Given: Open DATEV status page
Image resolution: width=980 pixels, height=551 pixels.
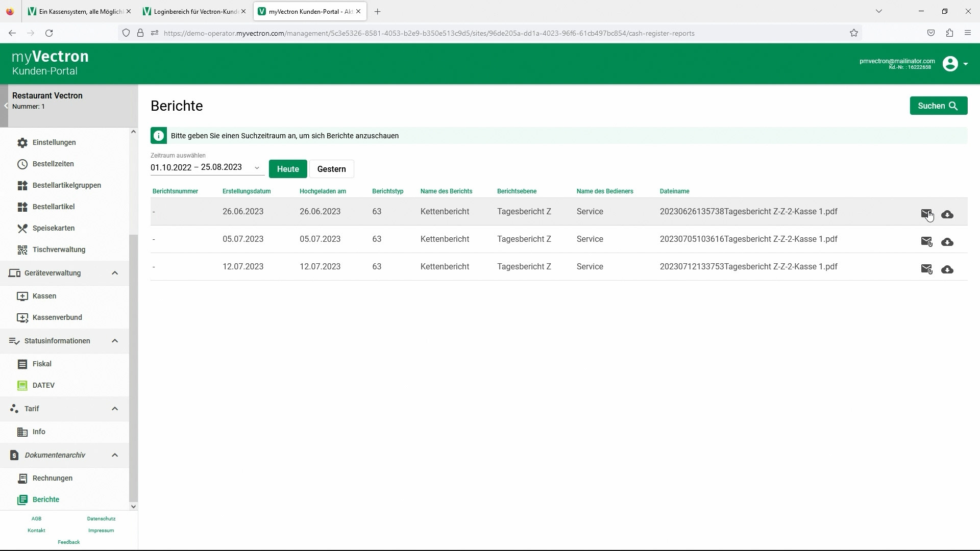Looking at the screenshot, I should tap(43, 385).
